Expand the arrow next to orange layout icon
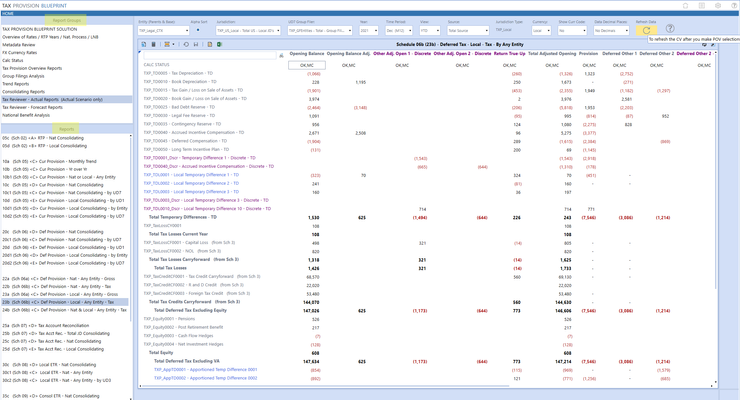Screen dimensions: 740x400 [x=173, y=44]
